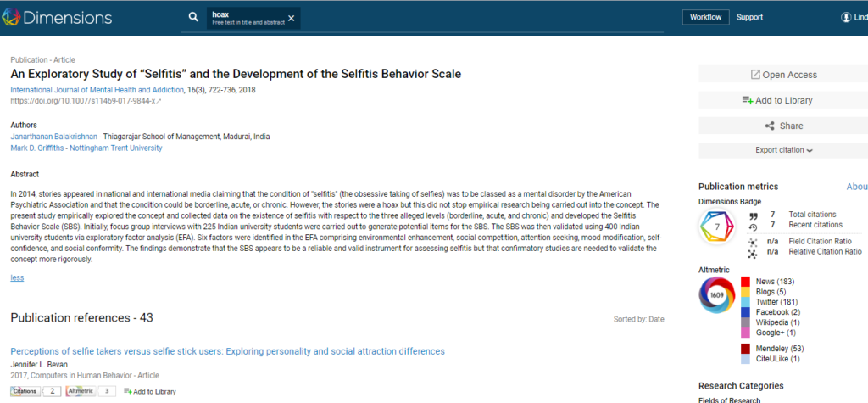868x403 pixels.
Task: Click the Open Access button
Action: click(x=783, y=75)
